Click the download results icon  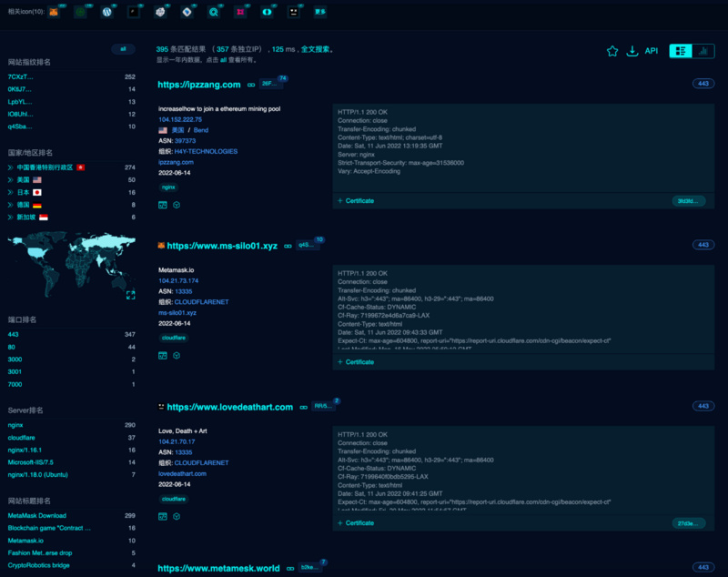point(632,52)
